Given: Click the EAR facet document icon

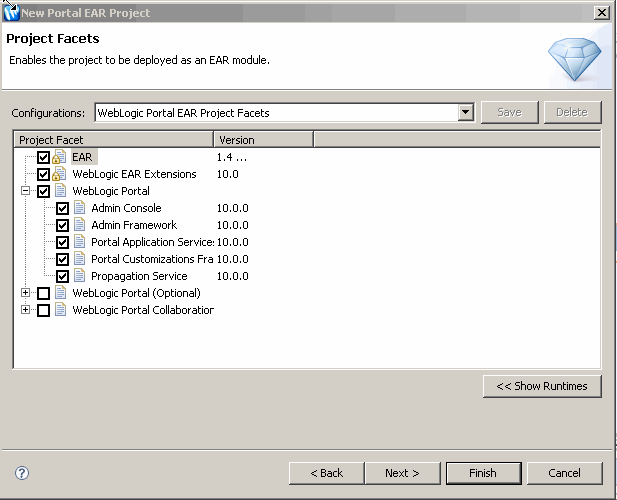Looking at the screenshot, I should pyautogui.click(x=59, y=157).
